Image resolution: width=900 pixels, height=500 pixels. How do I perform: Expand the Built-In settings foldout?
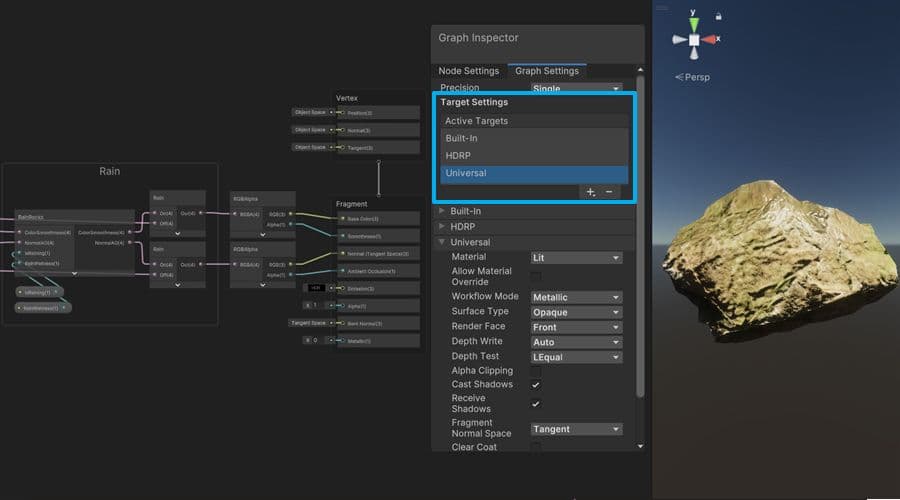tap(444, 211)
